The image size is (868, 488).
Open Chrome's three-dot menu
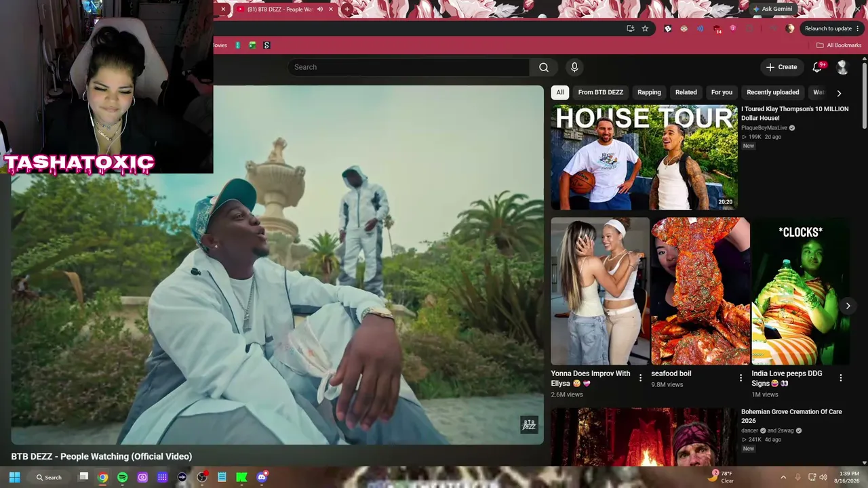(858, 28)
